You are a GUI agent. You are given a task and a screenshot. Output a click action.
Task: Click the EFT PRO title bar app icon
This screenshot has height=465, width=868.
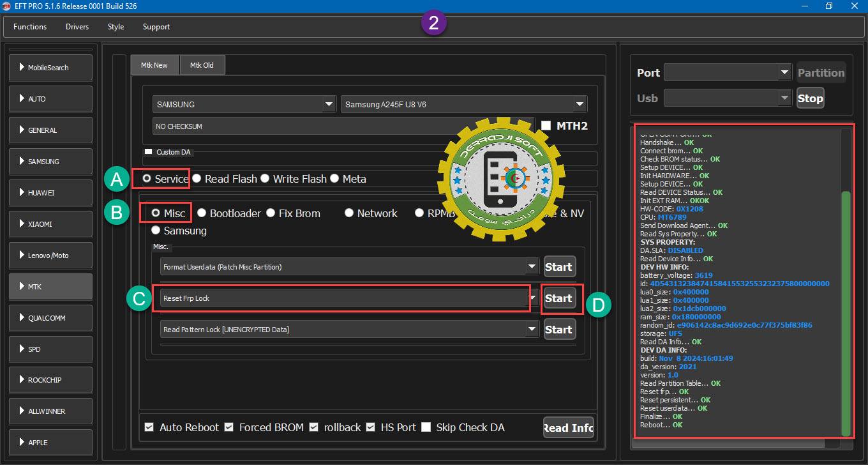click(6, 6)
